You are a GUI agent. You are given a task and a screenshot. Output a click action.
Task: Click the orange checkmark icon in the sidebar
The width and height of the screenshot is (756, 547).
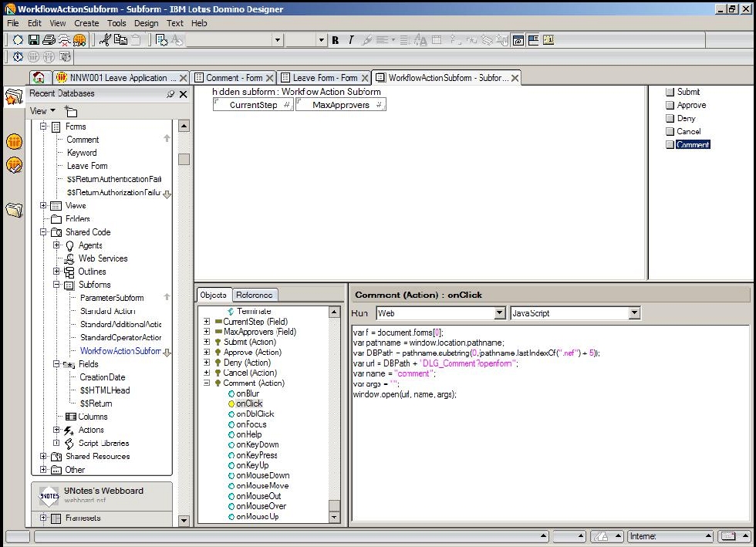click(14, 165)
